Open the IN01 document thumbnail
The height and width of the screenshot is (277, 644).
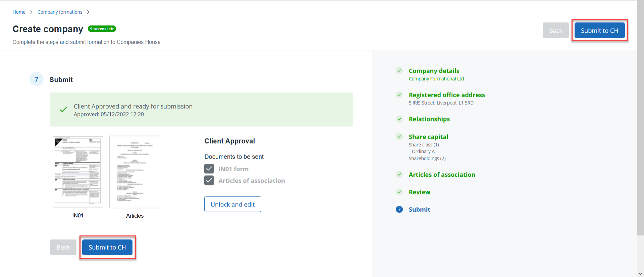[x=78, y=172]
